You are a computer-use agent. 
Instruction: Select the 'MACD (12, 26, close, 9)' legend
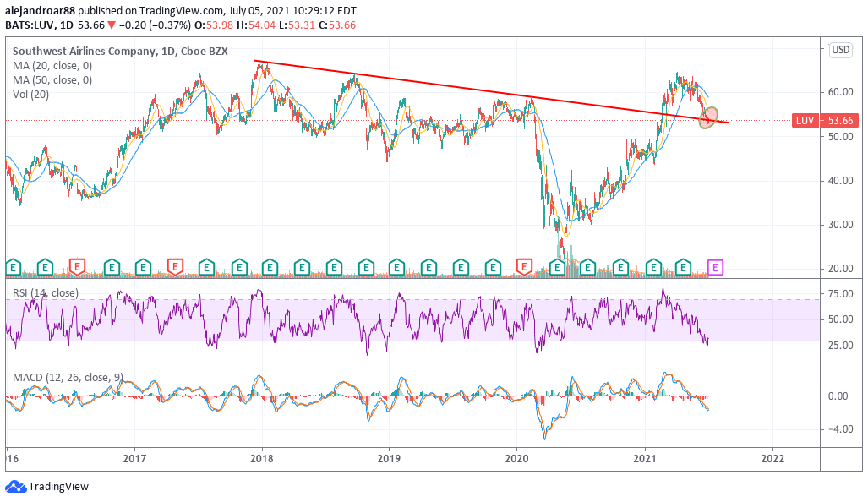click(x=68, y=378)
